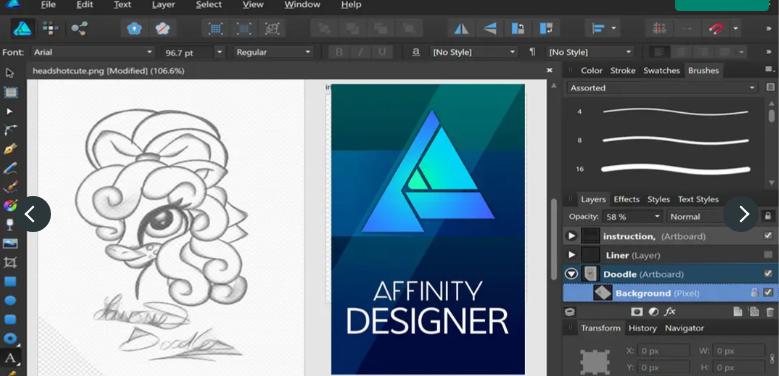This screenshot has width=779, height=376.
Task: Go to previous slide arrow
Action: 33,214
